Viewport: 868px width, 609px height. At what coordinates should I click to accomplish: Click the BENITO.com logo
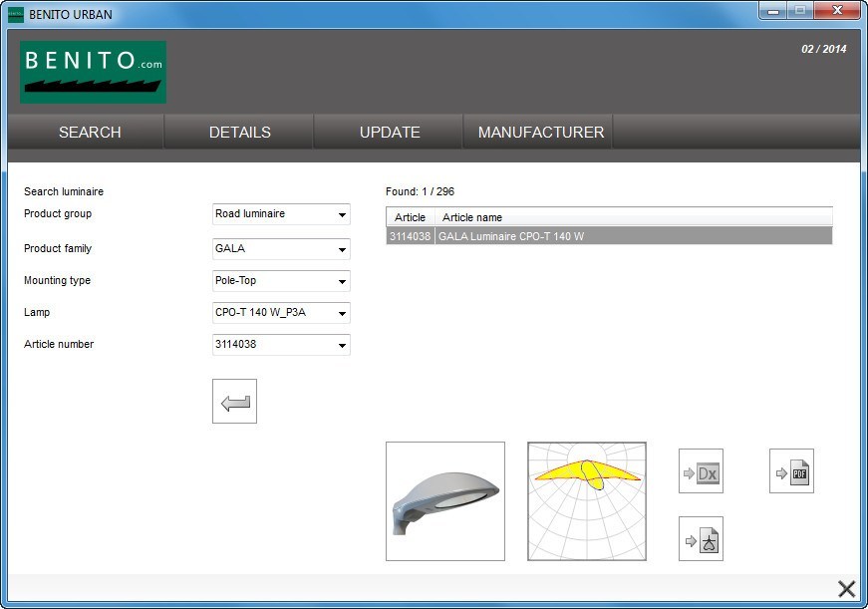click(92, 72)
